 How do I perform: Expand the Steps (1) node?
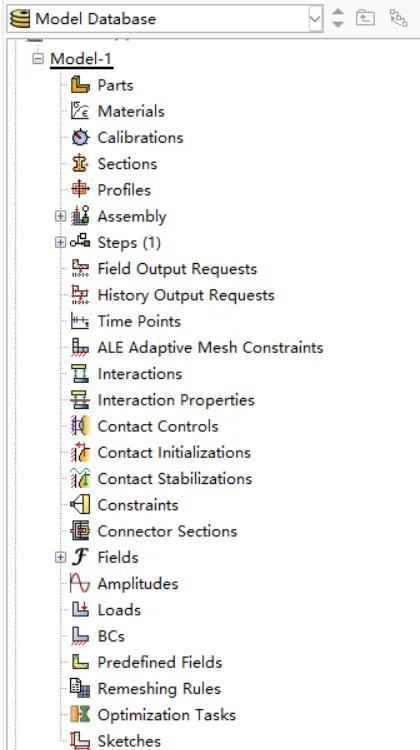[60, 243]
